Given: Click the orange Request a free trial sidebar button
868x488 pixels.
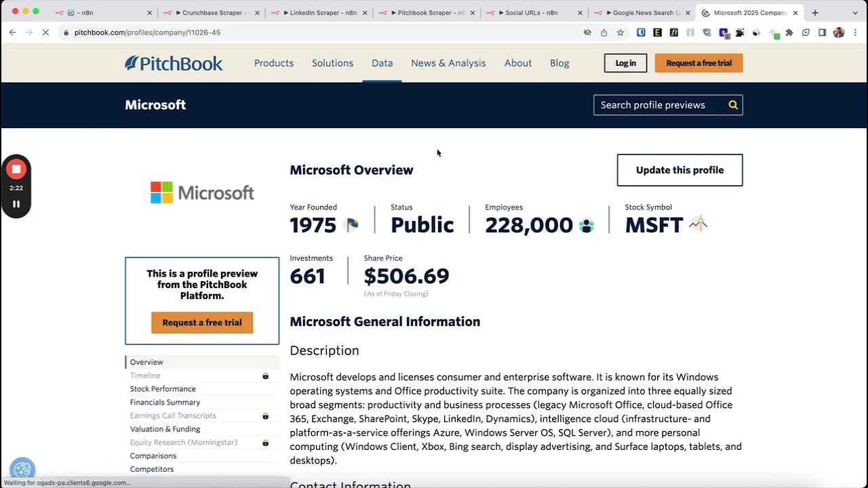Looking at the screenshot, I should click(202, 323).
